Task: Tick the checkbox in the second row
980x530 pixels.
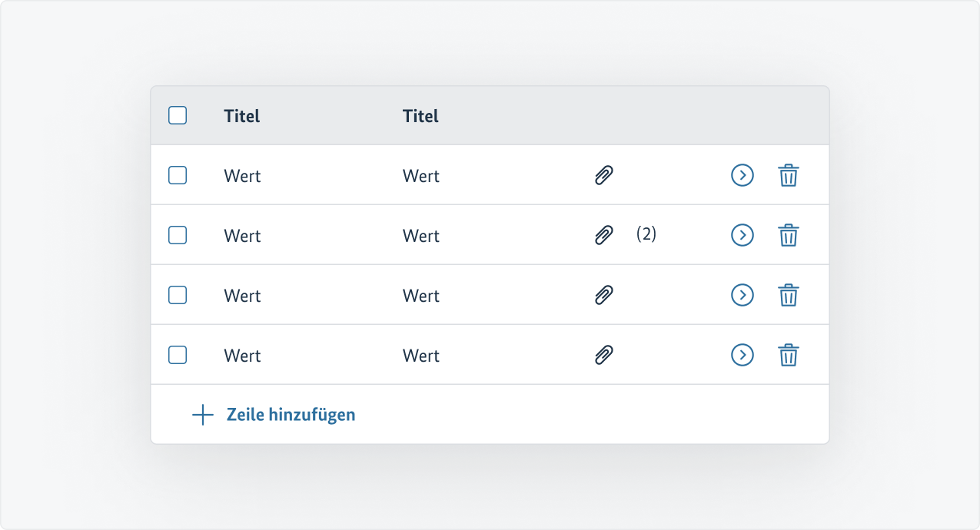Action: (178, 235)
